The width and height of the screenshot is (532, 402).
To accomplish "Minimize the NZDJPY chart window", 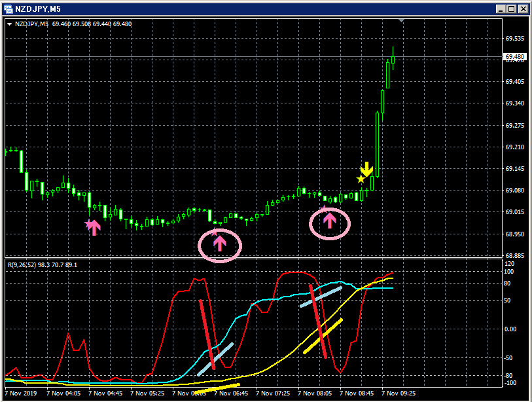I will (x=501, y=9).
